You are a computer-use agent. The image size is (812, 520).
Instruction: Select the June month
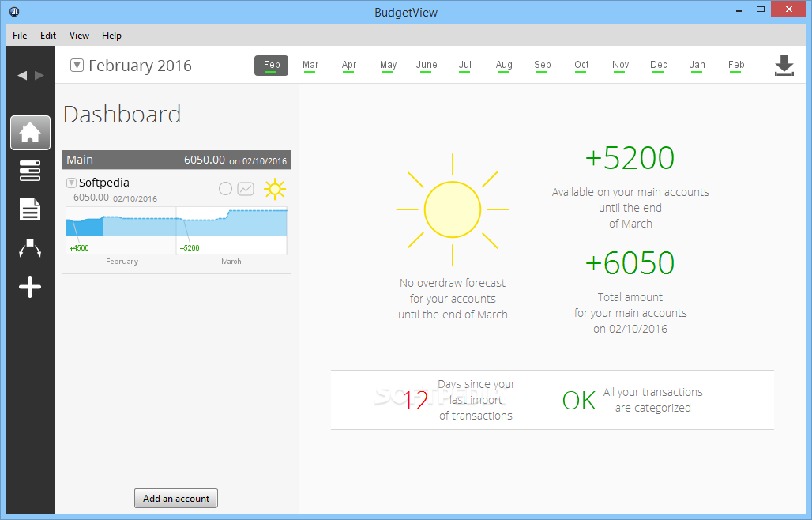click(427, 66)
